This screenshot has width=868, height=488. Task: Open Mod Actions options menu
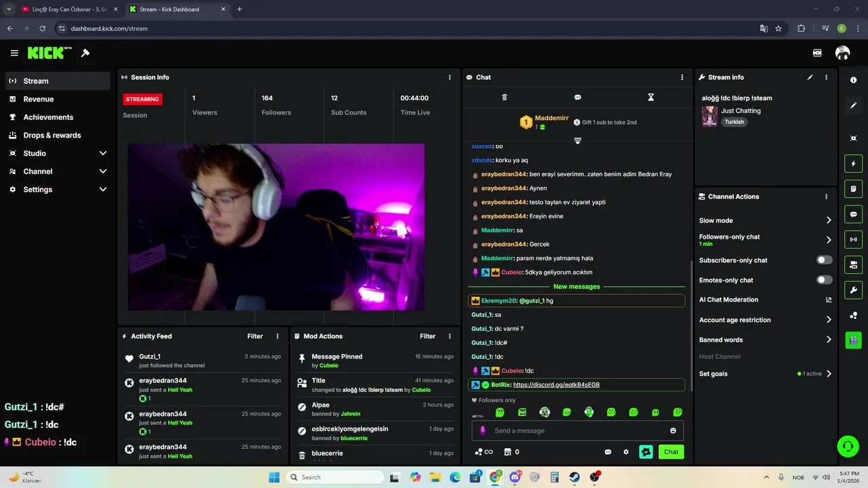(450, 336)
